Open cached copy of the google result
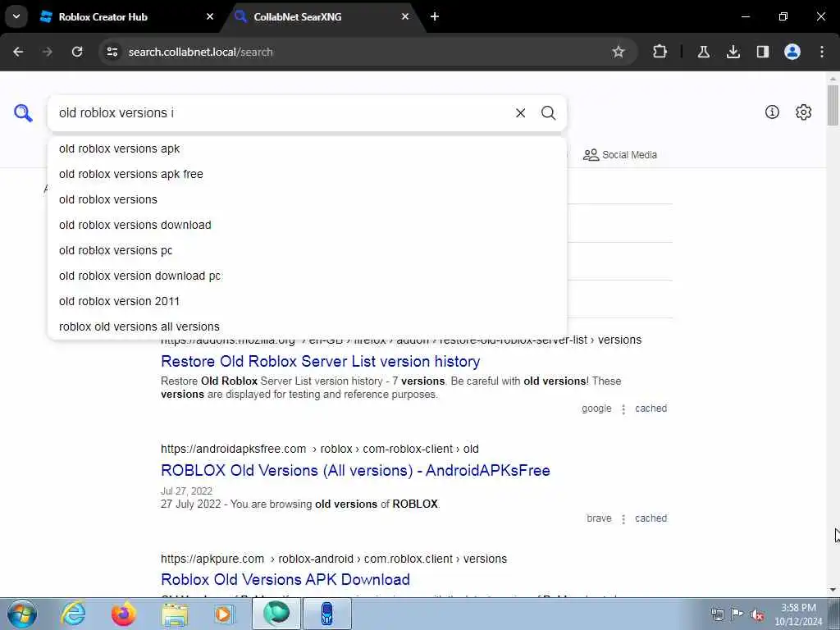This screenshot has height=630, width=840. pos(651,409)
